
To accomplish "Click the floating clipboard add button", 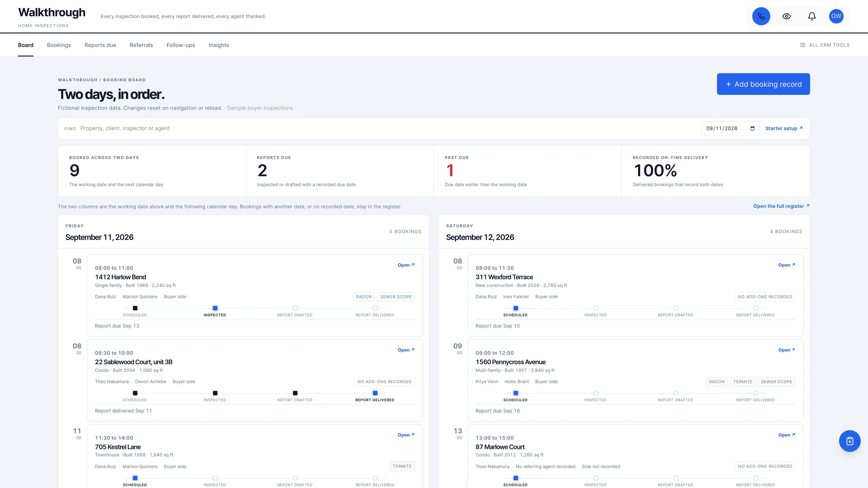I will [x=849, y=441].
